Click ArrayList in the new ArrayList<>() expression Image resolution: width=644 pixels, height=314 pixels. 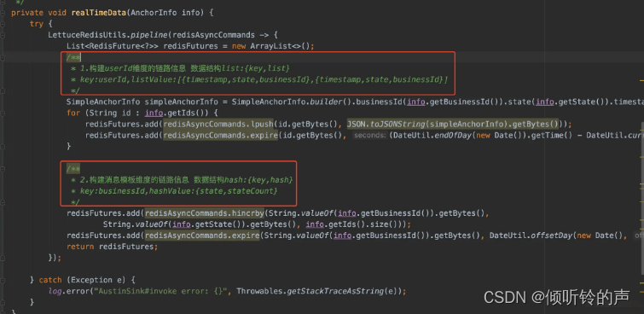click(270, 46)
